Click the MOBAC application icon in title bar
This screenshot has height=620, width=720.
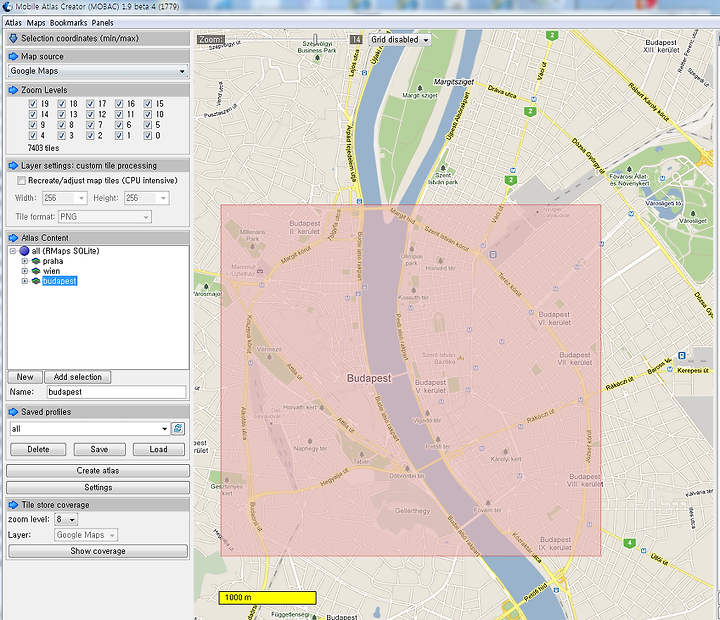(x=7, y=6)
